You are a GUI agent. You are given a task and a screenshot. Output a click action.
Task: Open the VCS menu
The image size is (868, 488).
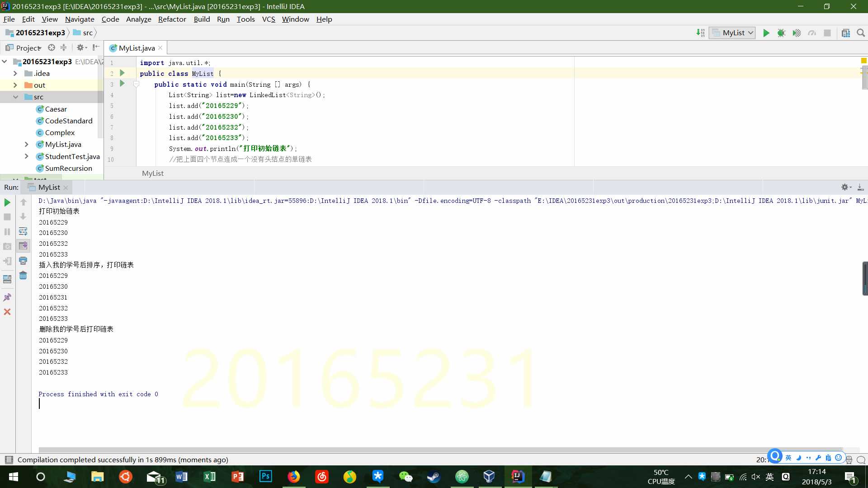pos(269,19)
